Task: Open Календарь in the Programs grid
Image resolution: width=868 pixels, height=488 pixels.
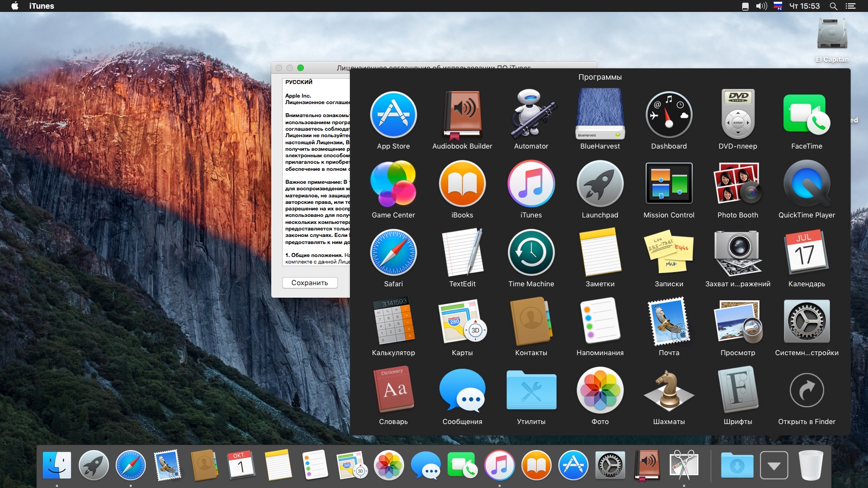Action: (x=807, y=253)
